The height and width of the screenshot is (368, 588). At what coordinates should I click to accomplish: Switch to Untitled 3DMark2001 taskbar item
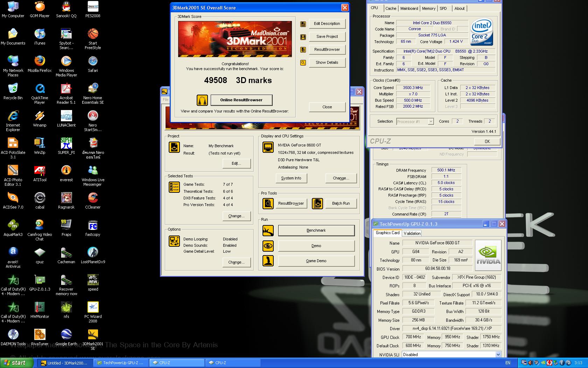(x=66, y=363)
